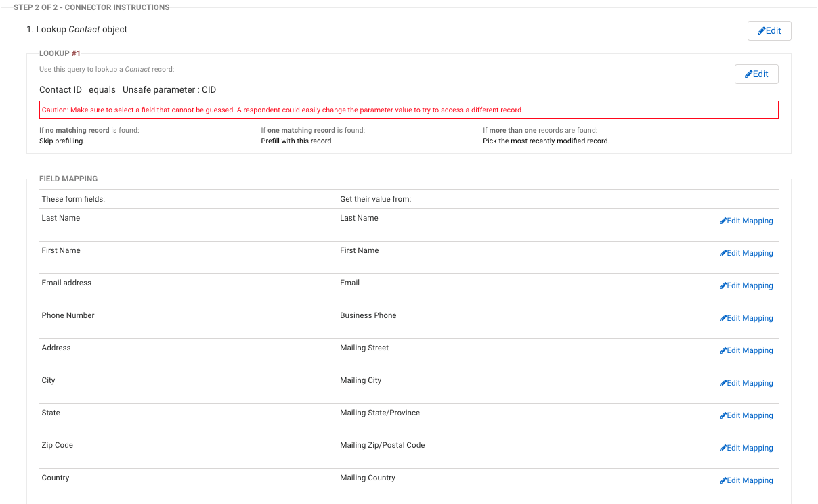Edit mapping for Email address field
Viewport: 818px width, 504px height.
click(x=746, y=285)
